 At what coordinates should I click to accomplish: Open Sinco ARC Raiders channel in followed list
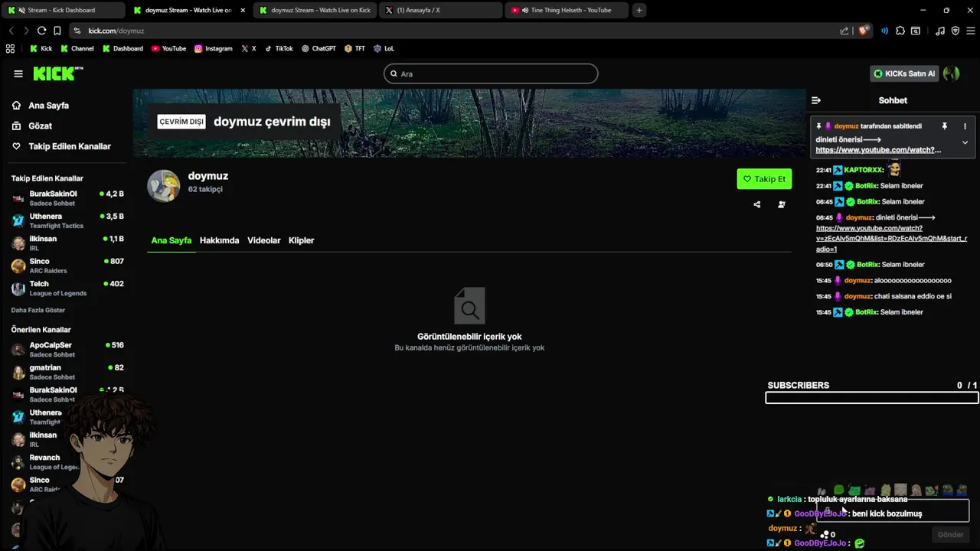[x=67, y=266]
